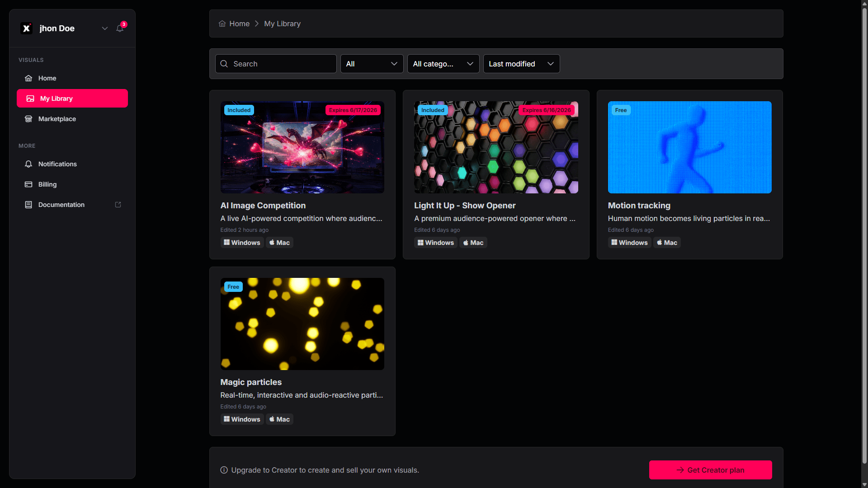Click Windows badge on Motion tracking card
This screenshot has height=488, width=868.
629,243
